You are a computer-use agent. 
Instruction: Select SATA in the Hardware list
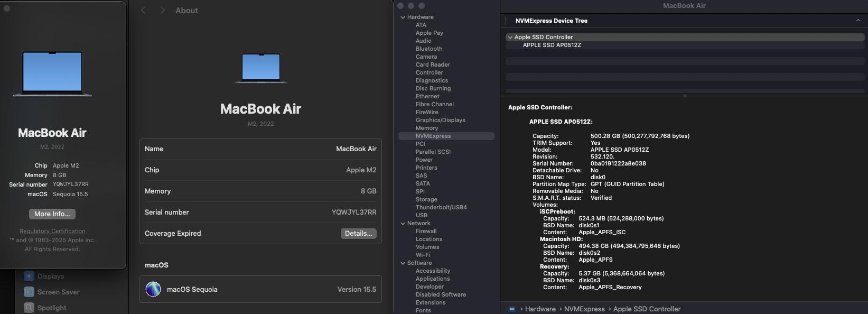(423, 183)
